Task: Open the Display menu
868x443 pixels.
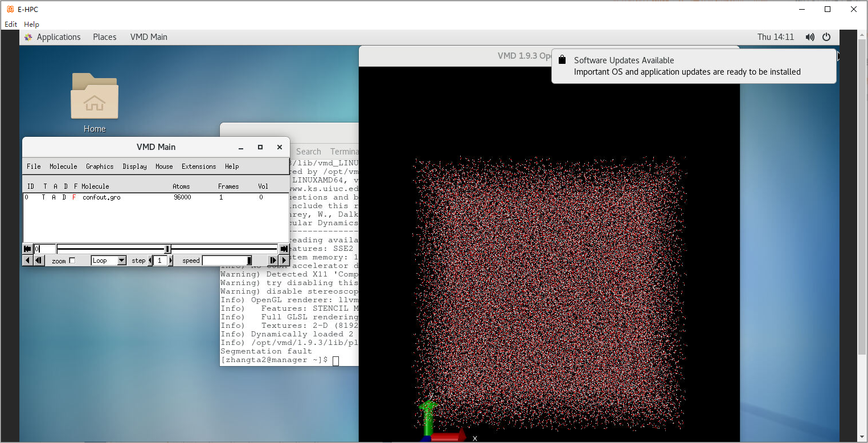Action: pos(134,166)
